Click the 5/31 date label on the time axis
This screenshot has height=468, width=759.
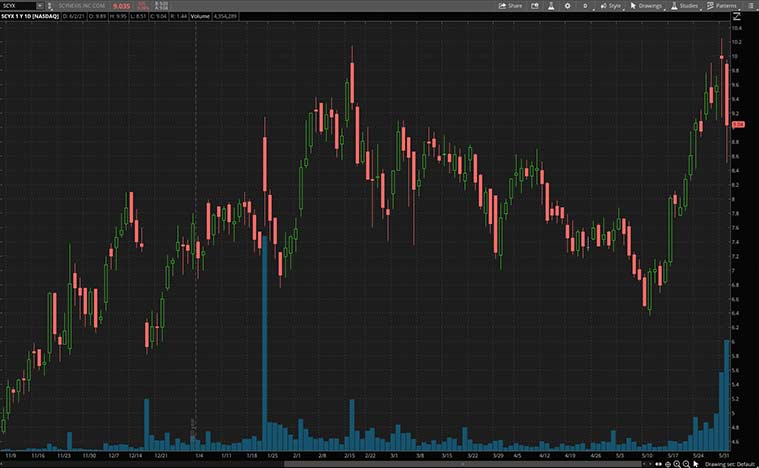[724, 455]
